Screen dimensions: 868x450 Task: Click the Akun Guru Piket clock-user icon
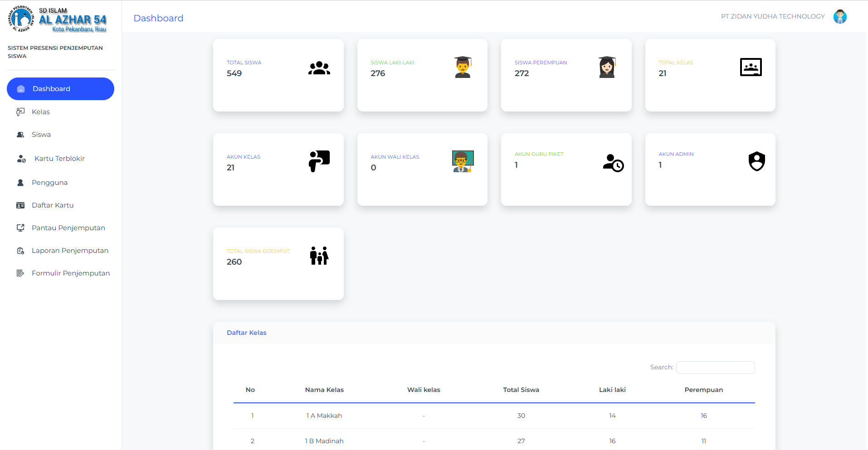coord(614,163)
